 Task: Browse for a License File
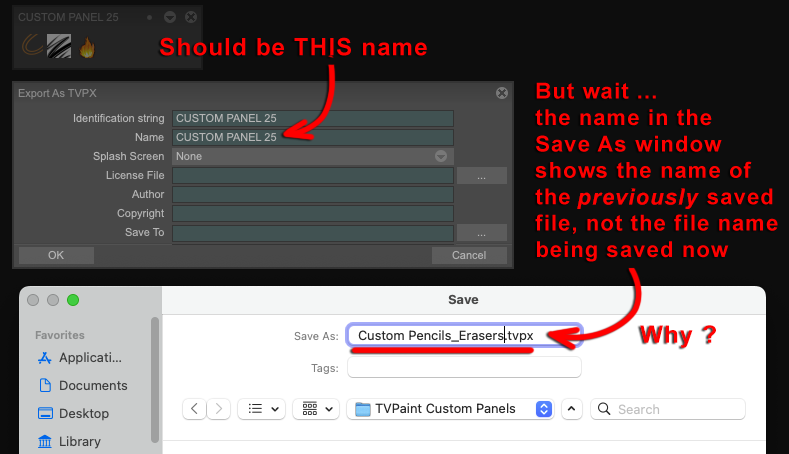tap(482, 176)
